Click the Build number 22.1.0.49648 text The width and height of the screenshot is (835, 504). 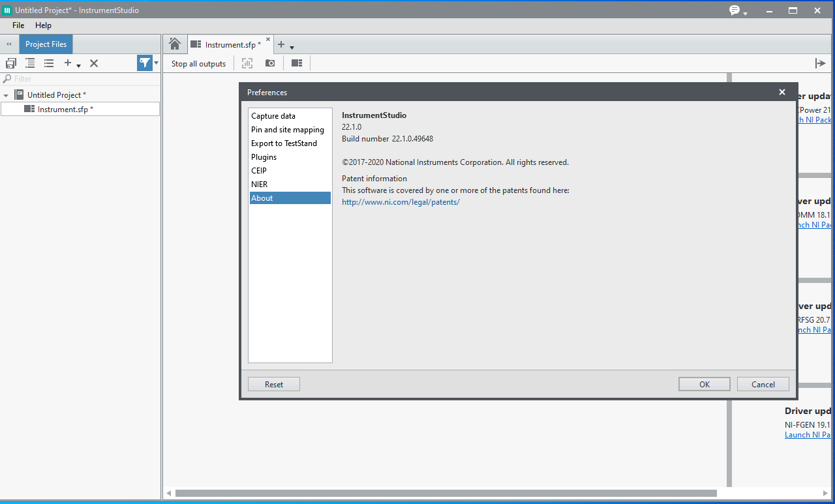[387, 139]
